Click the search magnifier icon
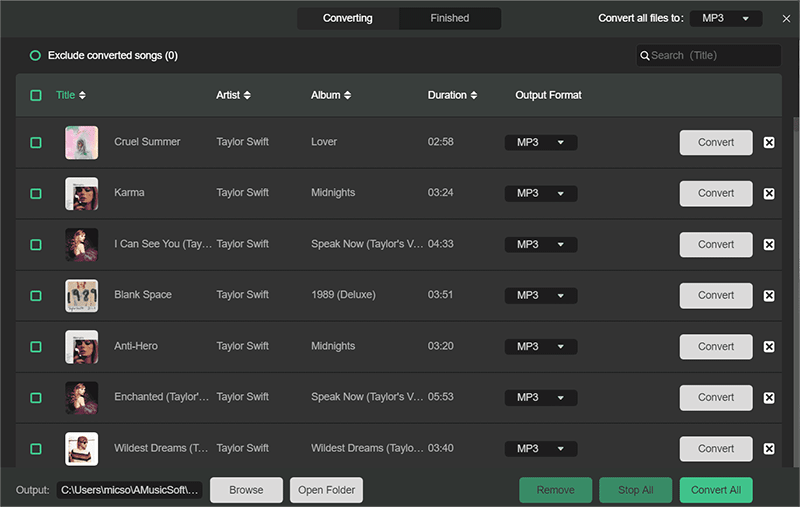 644,56
